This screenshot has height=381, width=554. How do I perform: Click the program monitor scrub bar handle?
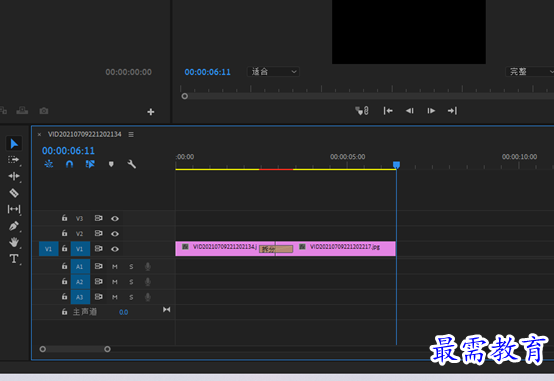pos(184,96)
